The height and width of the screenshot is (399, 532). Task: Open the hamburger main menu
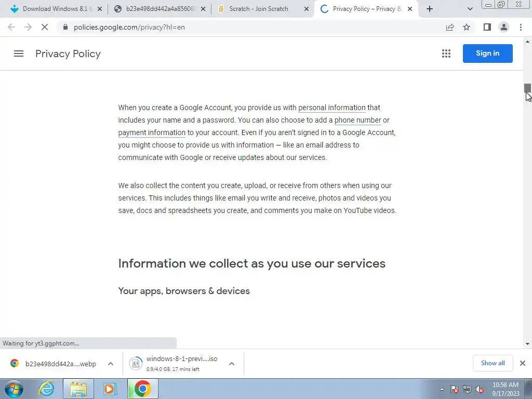19,54
